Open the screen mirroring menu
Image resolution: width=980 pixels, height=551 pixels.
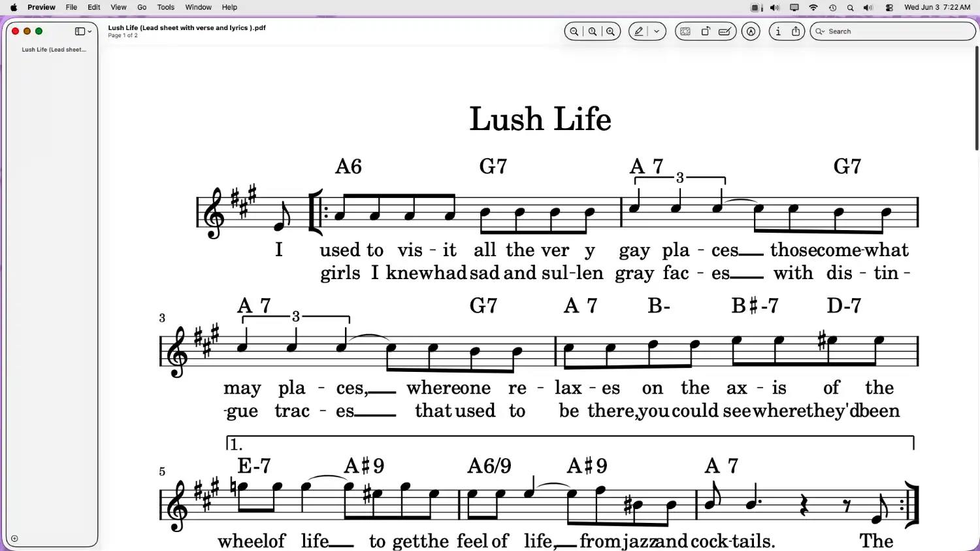point(794,8)
